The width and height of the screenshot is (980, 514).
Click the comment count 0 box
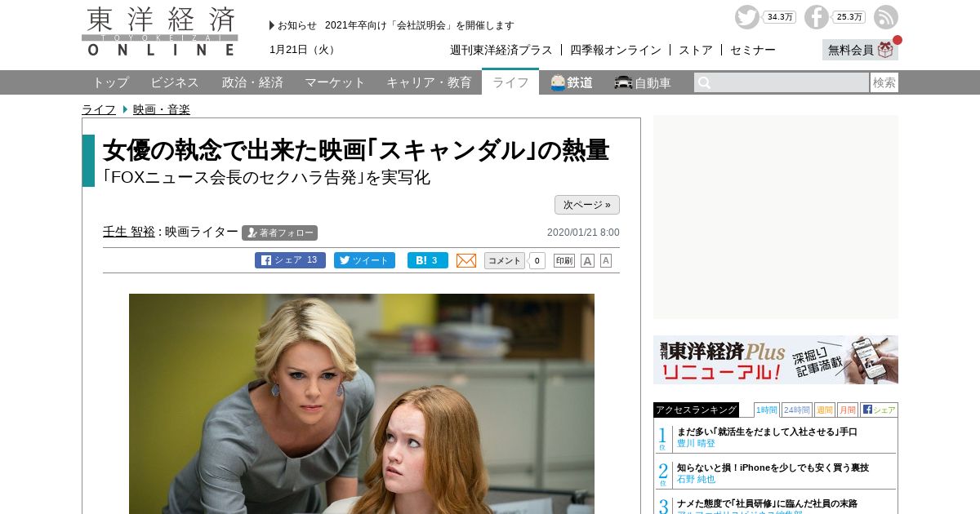pos(537,260)
